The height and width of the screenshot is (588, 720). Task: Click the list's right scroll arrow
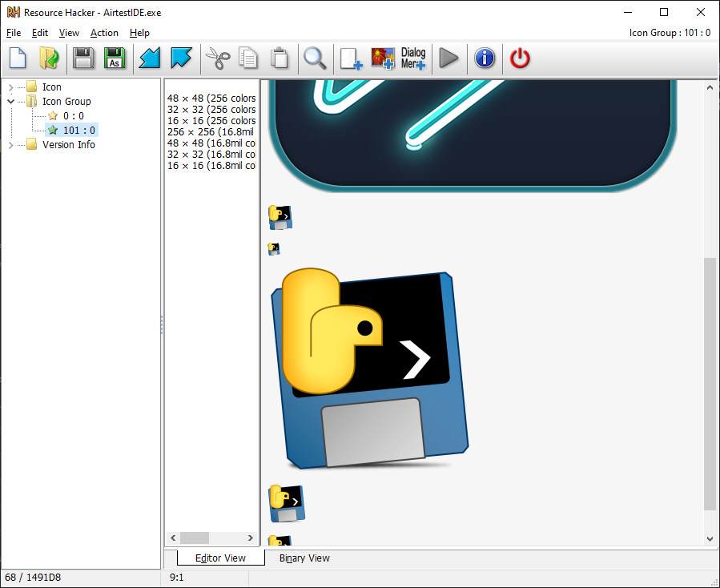[x=251, y=538]
